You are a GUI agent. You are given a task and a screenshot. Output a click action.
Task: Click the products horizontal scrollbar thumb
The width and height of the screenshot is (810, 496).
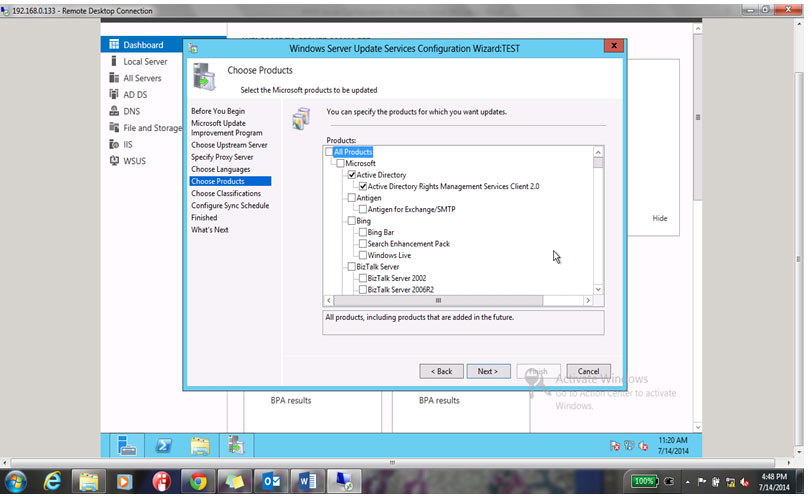[x=438, y=300]
